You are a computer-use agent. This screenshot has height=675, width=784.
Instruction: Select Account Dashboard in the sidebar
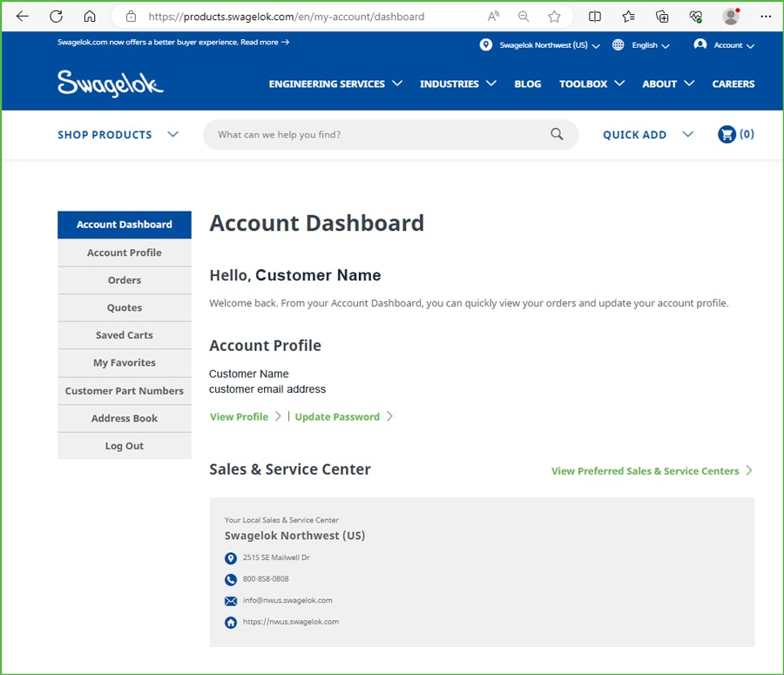[125, 225]
